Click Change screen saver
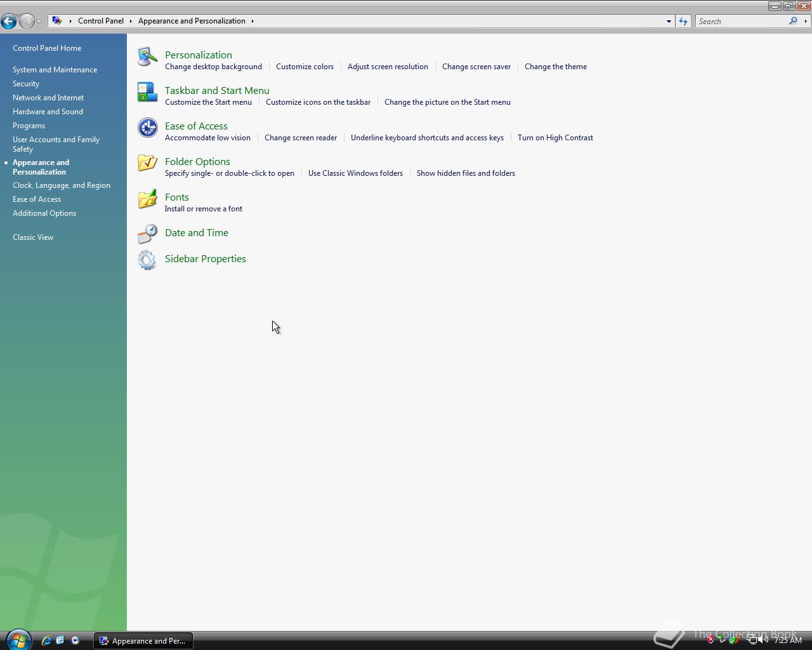This screenshot has height=650, width=812. (x=476, y=67)
